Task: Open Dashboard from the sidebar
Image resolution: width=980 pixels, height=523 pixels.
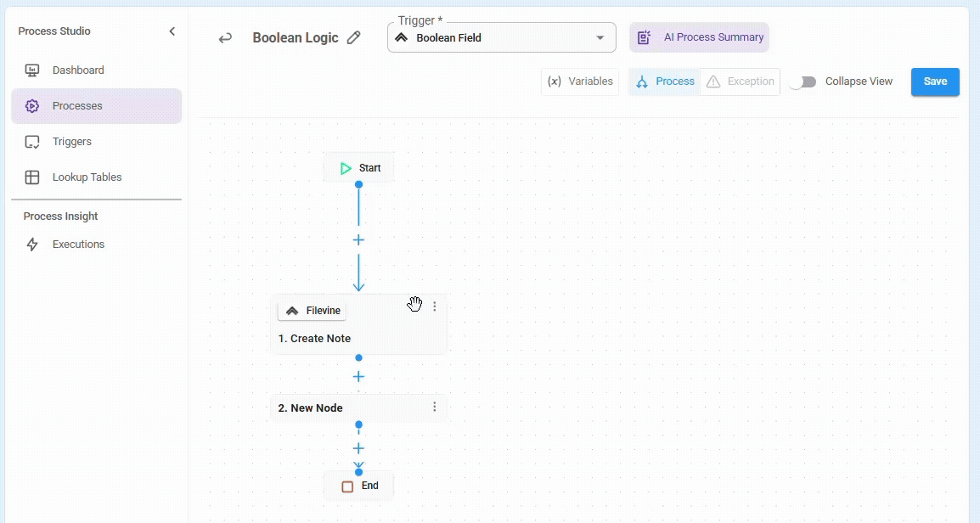Action: (78, 70)
